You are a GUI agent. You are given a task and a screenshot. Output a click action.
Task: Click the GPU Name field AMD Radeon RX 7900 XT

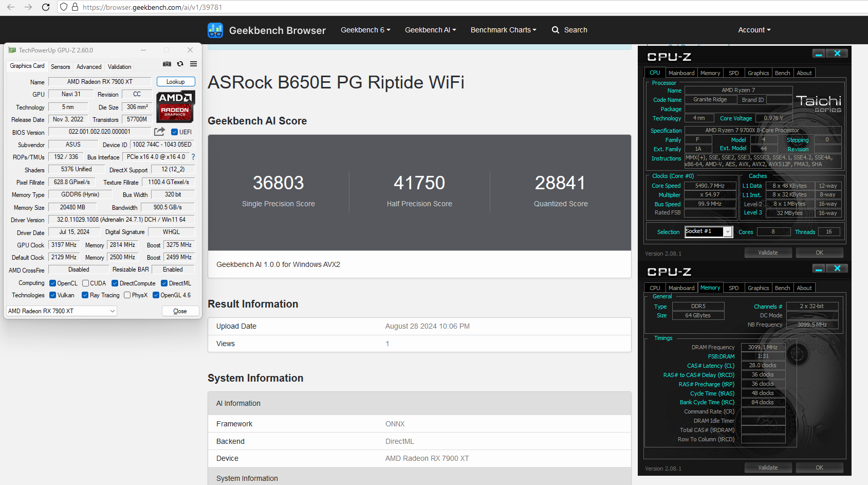[x=100, y=82]
